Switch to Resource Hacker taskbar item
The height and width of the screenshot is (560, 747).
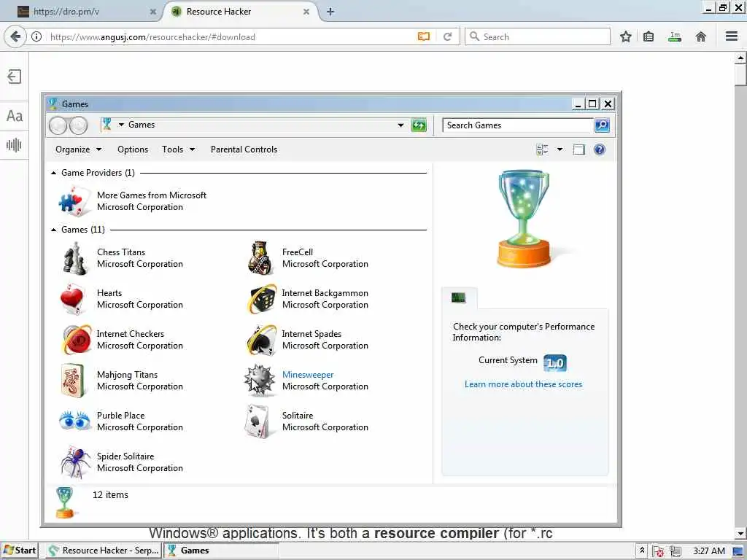pyautogui.click(x=104, y=551)
